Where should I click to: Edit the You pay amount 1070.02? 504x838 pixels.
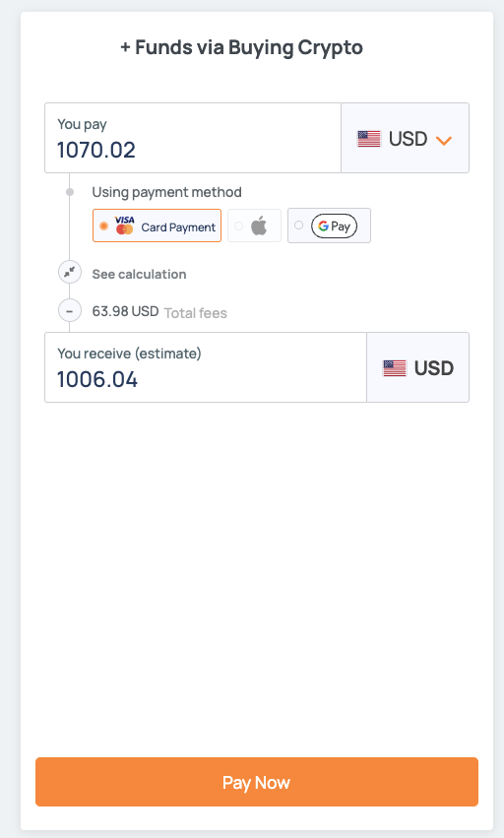pyautogui.click(x=193, y=138)
